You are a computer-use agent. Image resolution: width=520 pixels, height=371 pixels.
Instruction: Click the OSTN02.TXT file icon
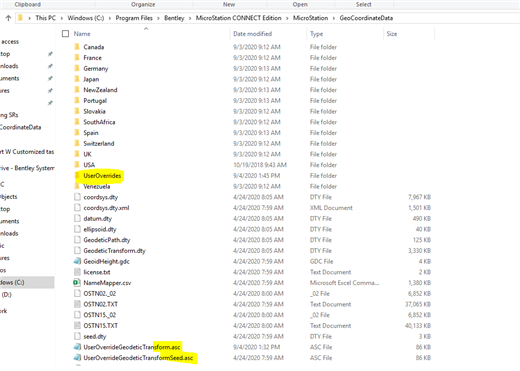(x=77, y=304)
